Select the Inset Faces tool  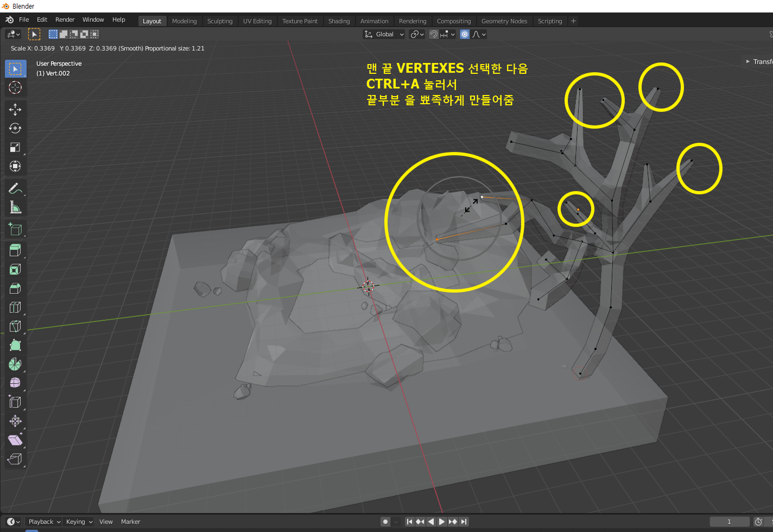15,270
